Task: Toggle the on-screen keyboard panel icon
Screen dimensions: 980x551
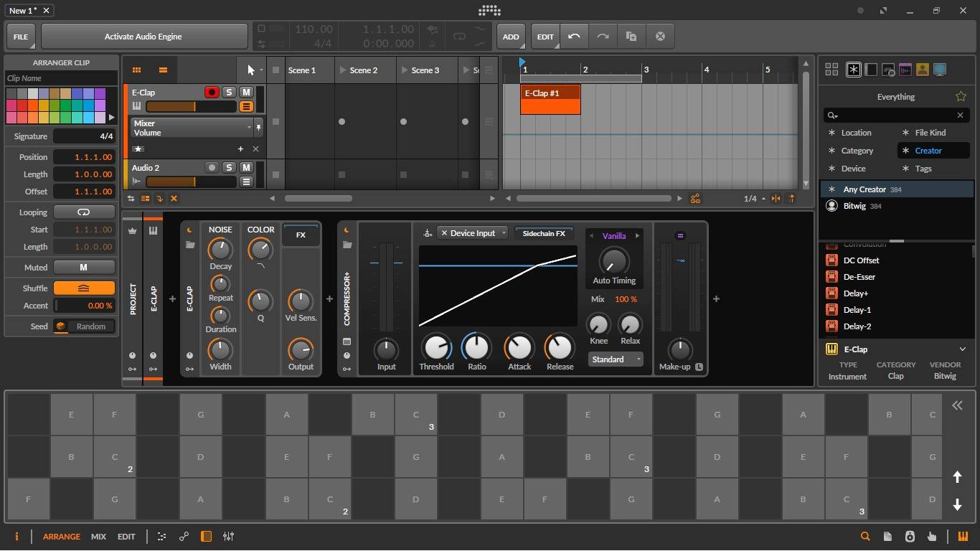Action: pyautogui.click(x=962, y=537)
